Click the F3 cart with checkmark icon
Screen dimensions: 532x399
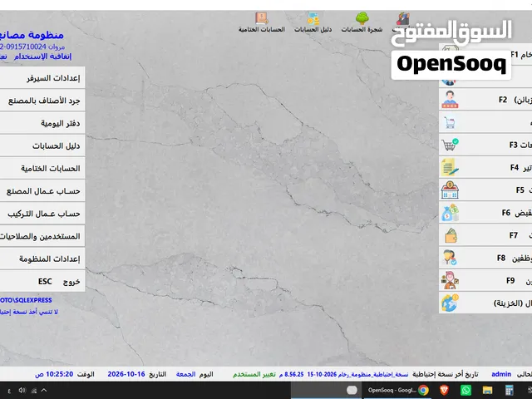click(x=450, y=145)
